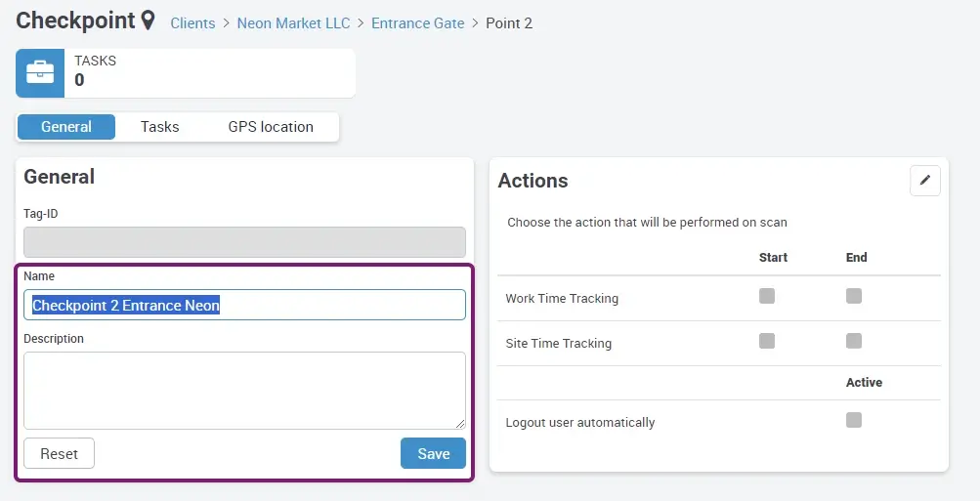Viewport: 980px width, 501px height.
Task: Select the General tab
Action: [66, 127]
